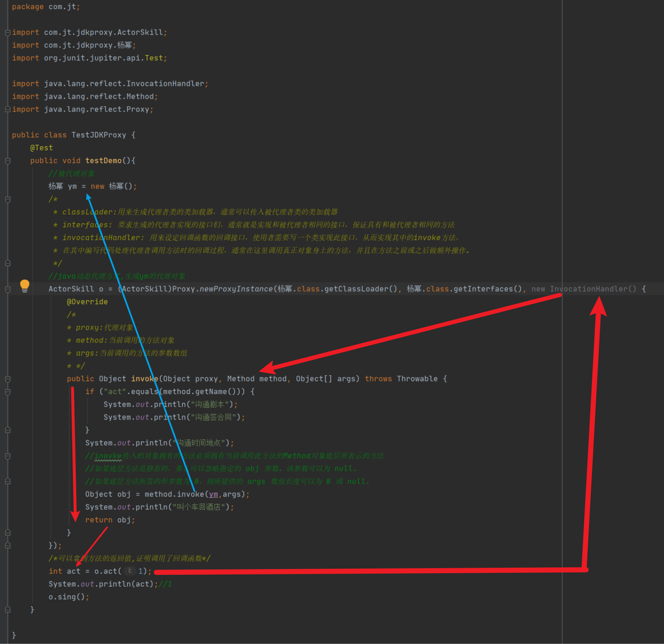The height and width of the screenshot is (644, 664).
Task: Click the args: parameter comment line
Action: pyautogui.click(x=127, y=353)
